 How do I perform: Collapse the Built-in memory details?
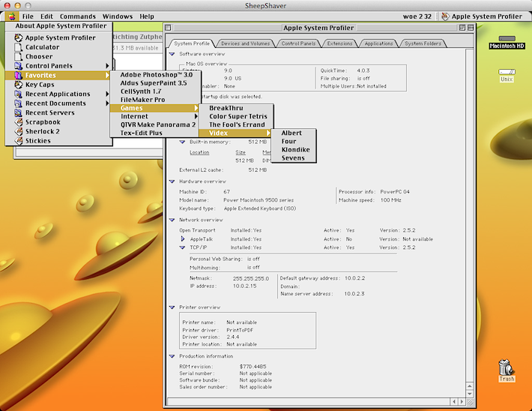183,142
